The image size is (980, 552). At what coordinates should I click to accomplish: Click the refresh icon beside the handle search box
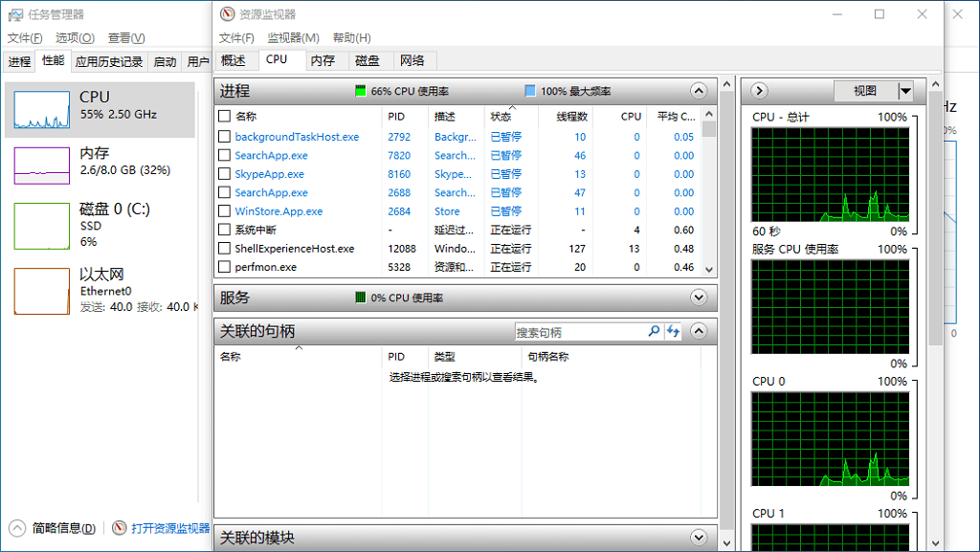point(673,331)
